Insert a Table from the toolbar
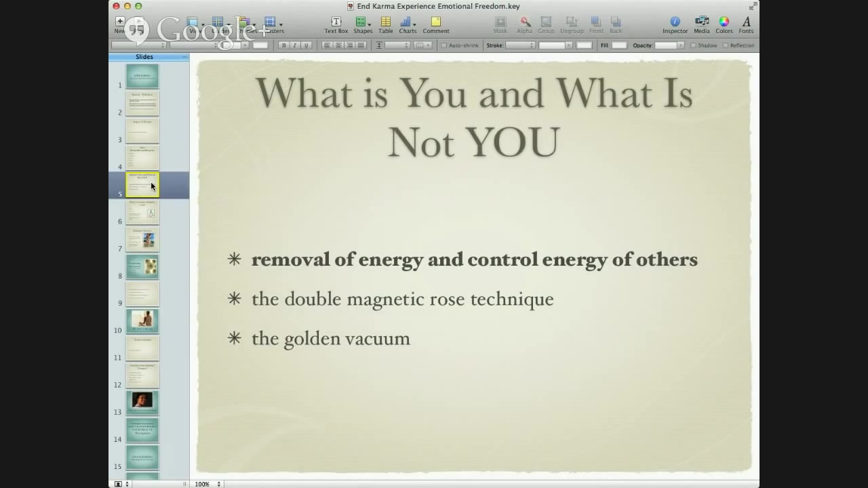868x488 pixels. 385,25
